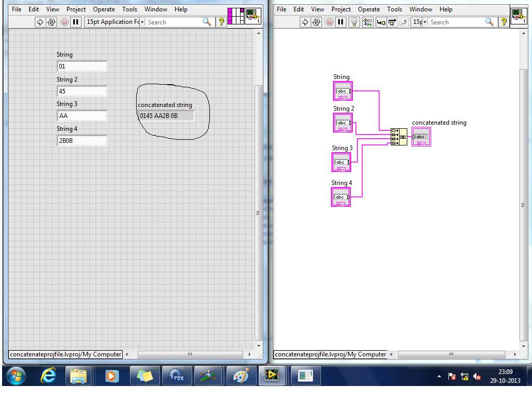The image size is (532, 399).
Task: Click Step Into icon in block diagram
Action: coord(381,22)
